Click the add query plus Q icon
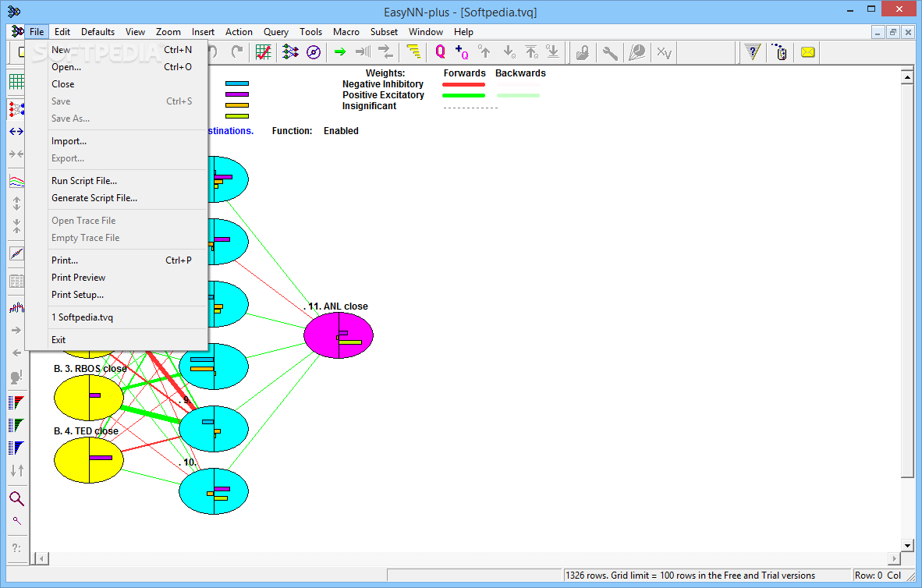Image resolution: width=922 pixels, height=588 pixels. pos(462,52)
